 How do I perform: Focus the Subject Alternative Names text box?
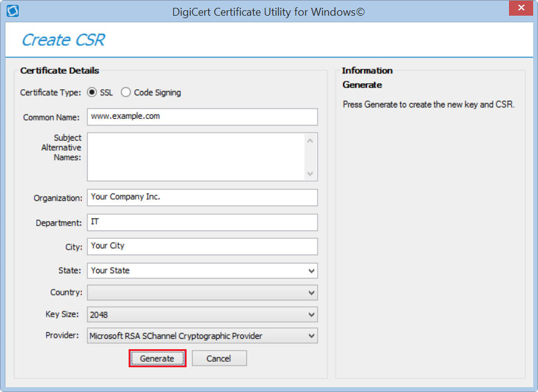(x=196, y=157)
